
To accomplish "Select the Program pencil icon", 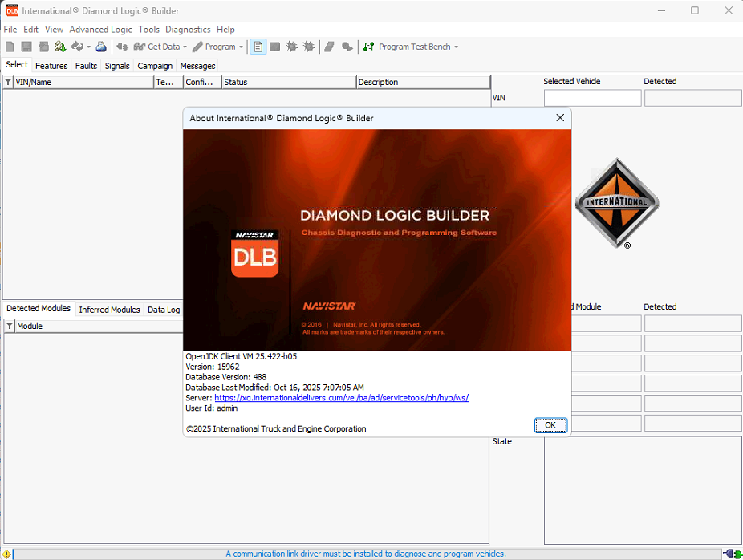I will [196, 47].
